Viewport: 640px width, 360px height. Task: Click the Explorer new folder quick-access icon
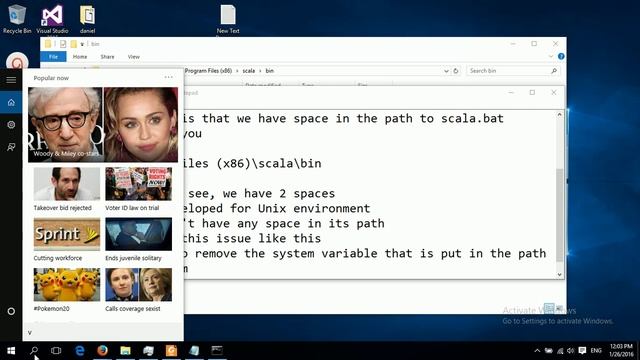73,44
